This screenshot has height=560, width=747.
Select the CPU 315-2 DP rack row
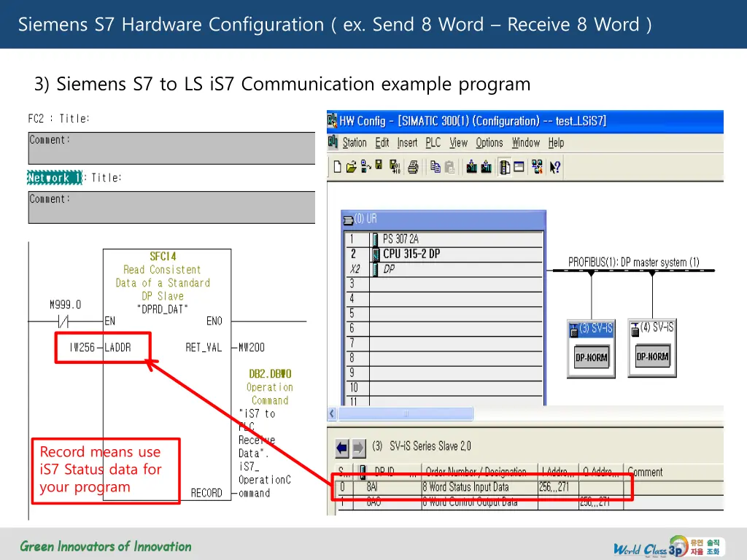(x=444, y=254)
